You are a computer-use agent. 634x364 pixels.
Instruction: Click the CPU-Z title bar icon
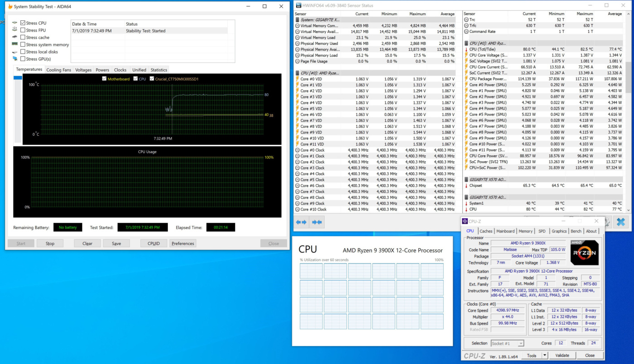[465, 221]
